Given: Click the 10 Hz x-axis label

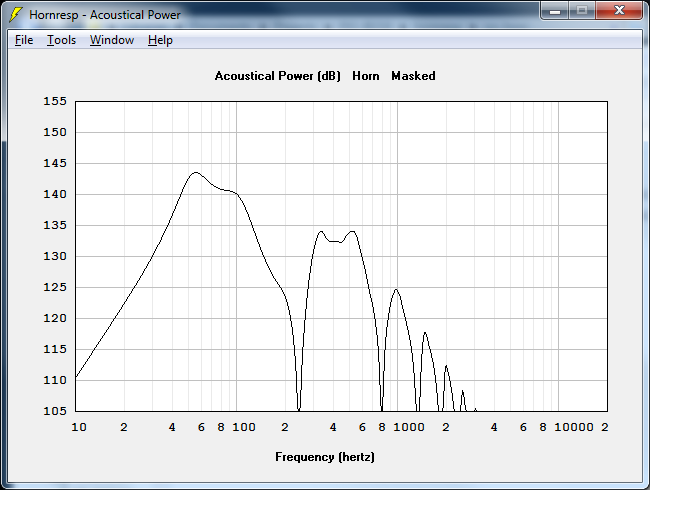Looking at the screenshot, I should pos(79,427).
